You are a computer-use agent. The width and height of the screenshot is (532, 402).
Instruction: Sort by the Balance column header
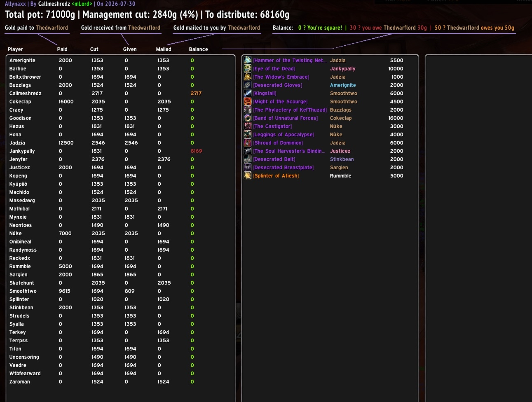199,49
